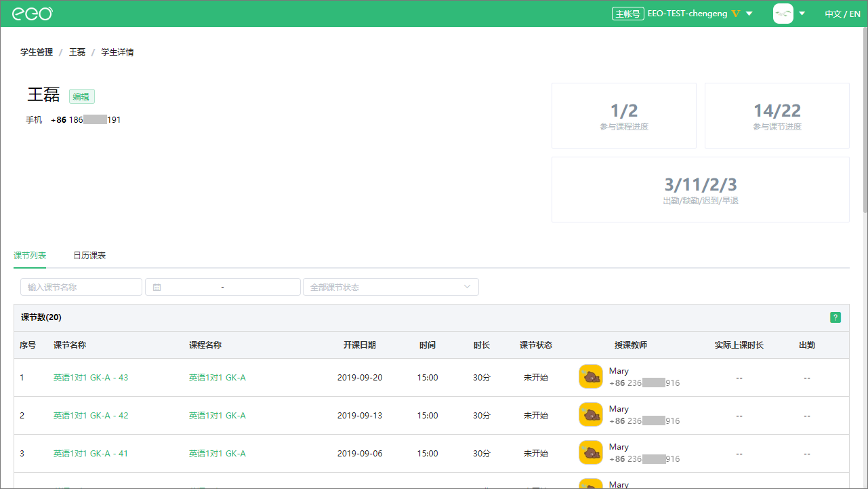Click 未开始 status in the 2019-09-13 row
The image size is (868, 489).
point(536,416)
